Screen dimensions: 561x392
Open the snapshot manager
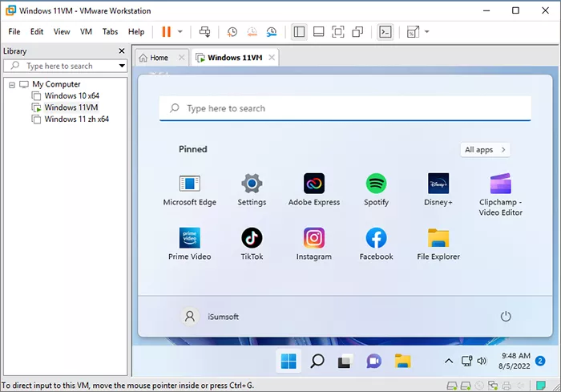(x=272, y=31)
